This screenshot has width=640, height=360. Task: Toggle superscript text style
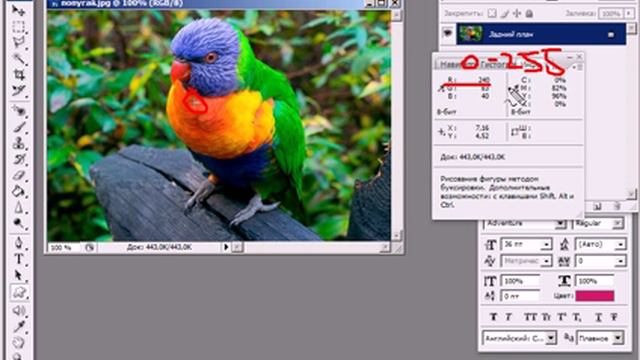coord(562,317)
